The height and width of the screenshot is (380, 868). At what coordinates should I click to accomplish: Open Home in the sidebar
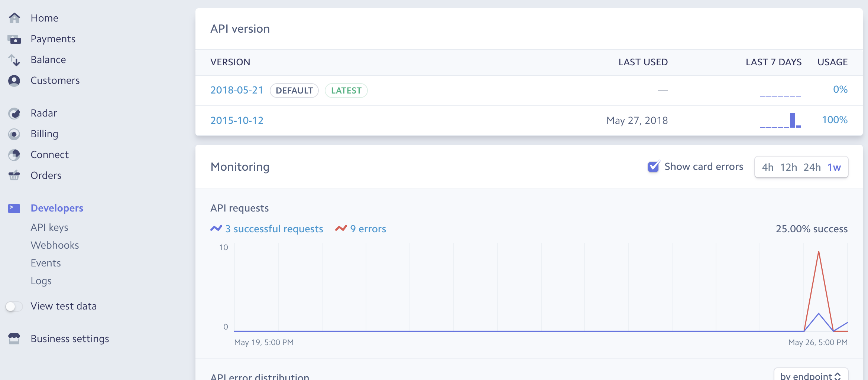point(44,18)
